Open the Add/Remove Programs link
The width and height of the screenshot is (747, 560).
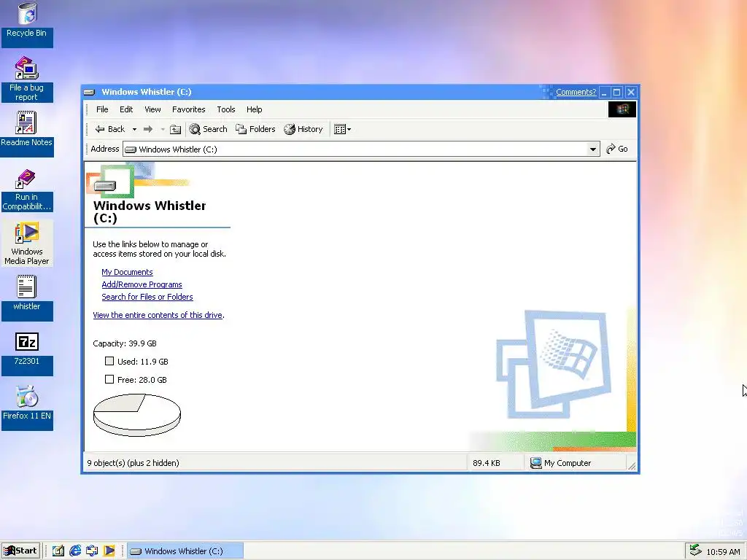click(x=142, y=284)
